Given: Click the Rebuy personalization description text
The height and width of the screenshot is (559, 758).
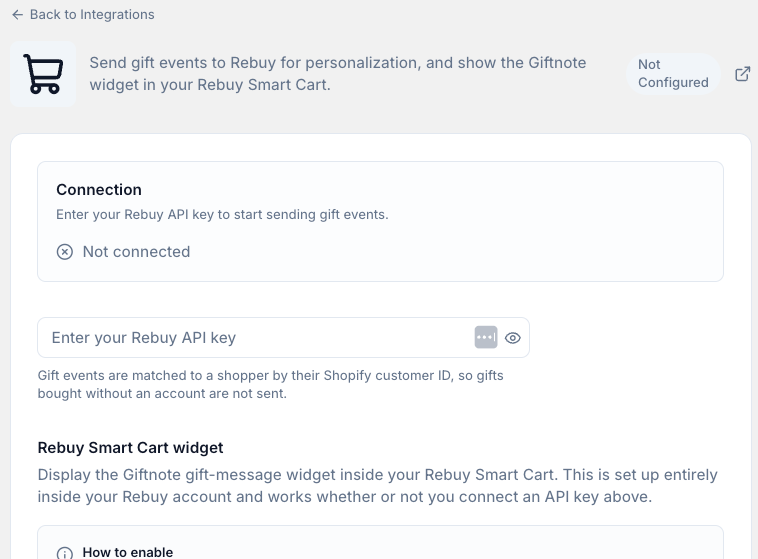Looking at the screenshot, I should 337,74.
